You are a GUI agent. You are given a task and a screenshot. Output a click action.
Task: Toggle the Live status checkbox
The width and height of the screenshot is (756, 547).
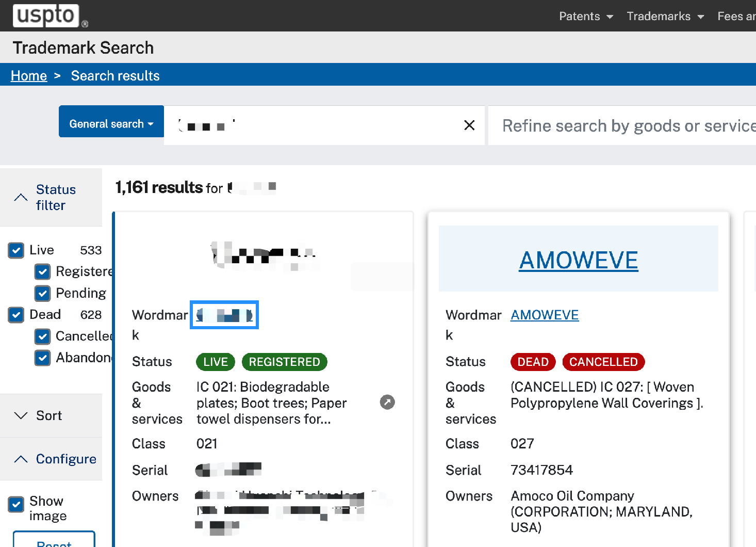16,250
